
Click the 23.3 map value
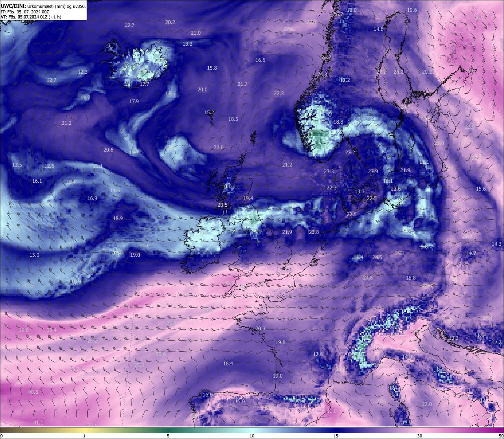pos(329,171)
